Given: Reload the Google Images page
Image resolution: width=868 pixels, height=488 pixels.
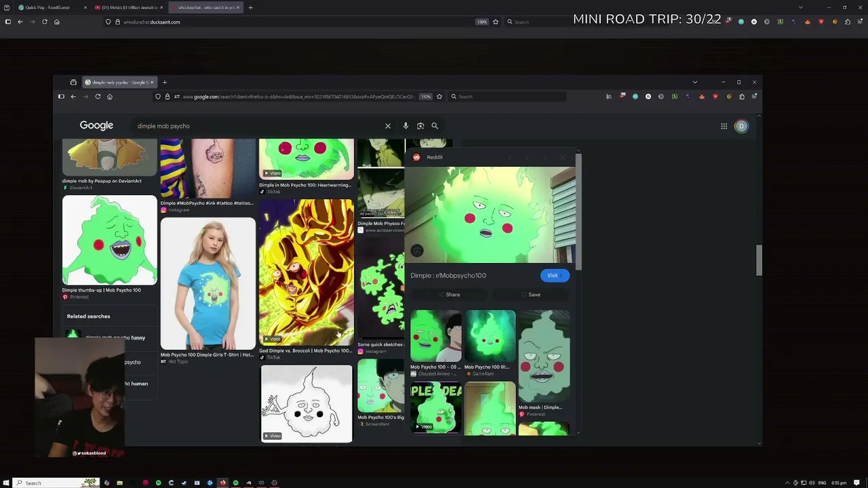Looking at the screenshot, I should point(98,97).
